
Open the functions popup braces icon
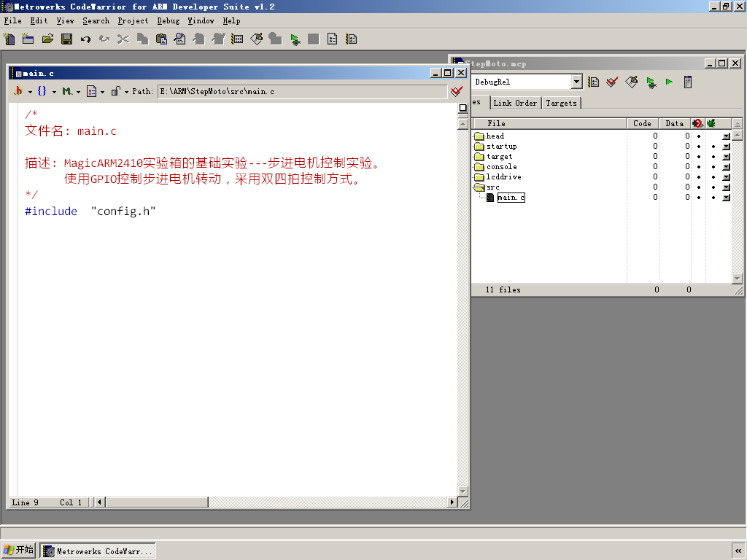click(x=46, y=91)
